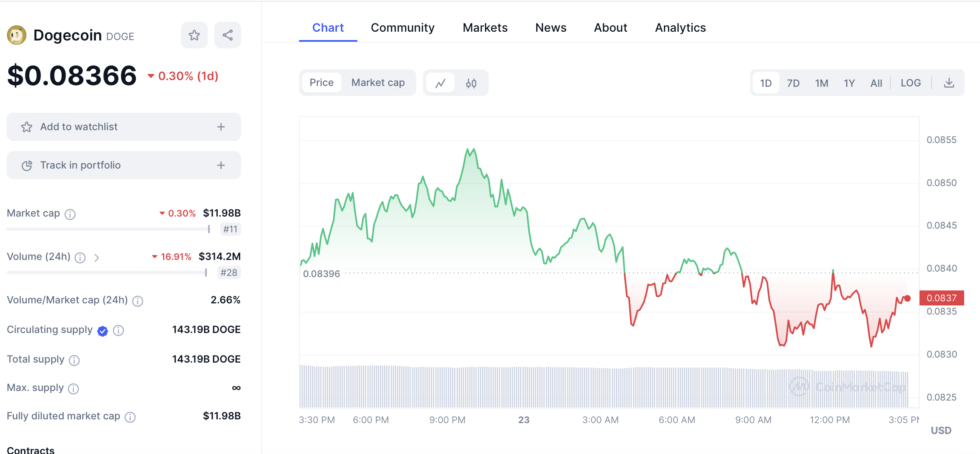
Task: Expand Track in portfolio plus button
Action: 221,165
